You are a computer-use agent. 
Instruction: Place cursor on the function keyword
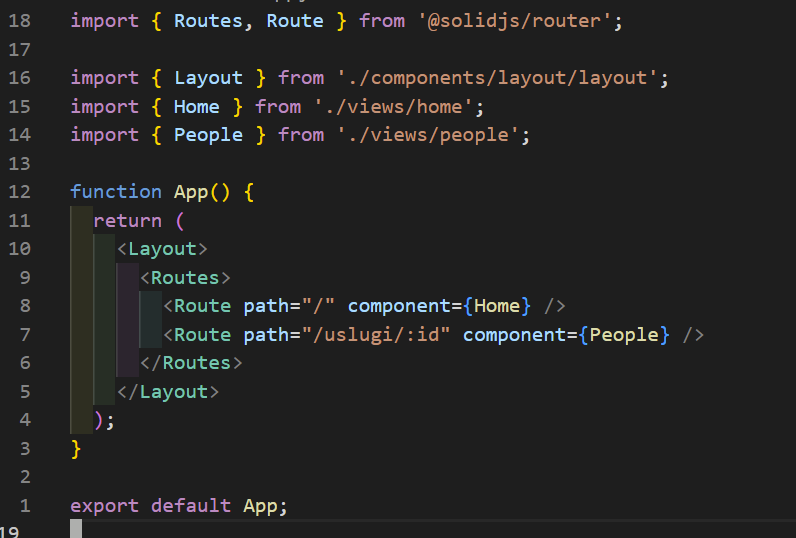click(x=116, y=192)
